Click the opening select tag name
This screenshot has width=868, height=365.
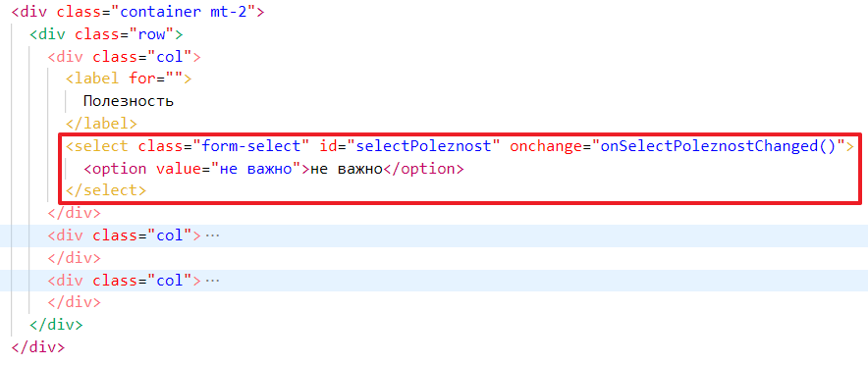coord(101,146)
